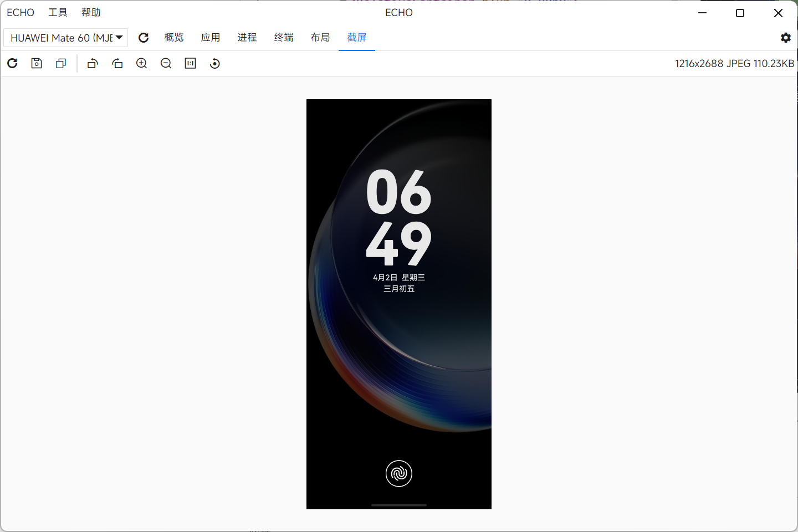Viewport: 798px width, 532px height.
Task: Maximize the ECHO window
Action: pos(740,13)
